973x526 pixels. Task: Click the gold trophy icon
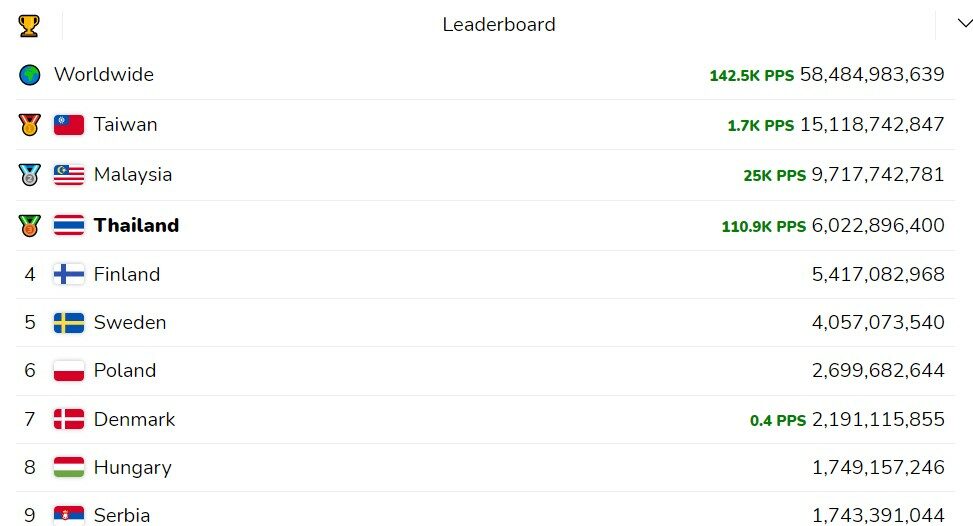(x=29, y=25)
